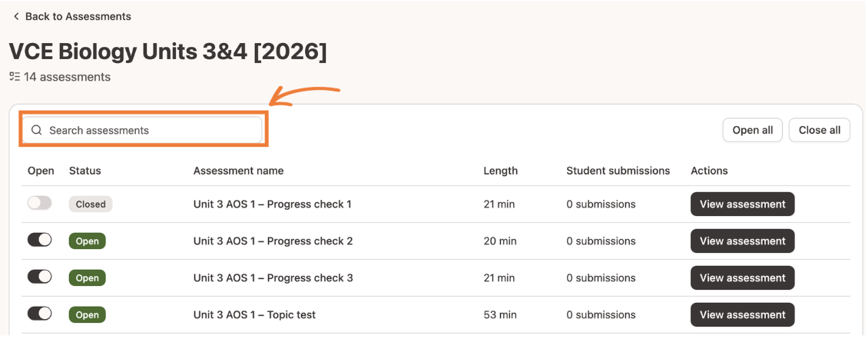868x349 pixels.
Task: Click the Close all button
Action: pyautogui.click(x=820, y=130)
